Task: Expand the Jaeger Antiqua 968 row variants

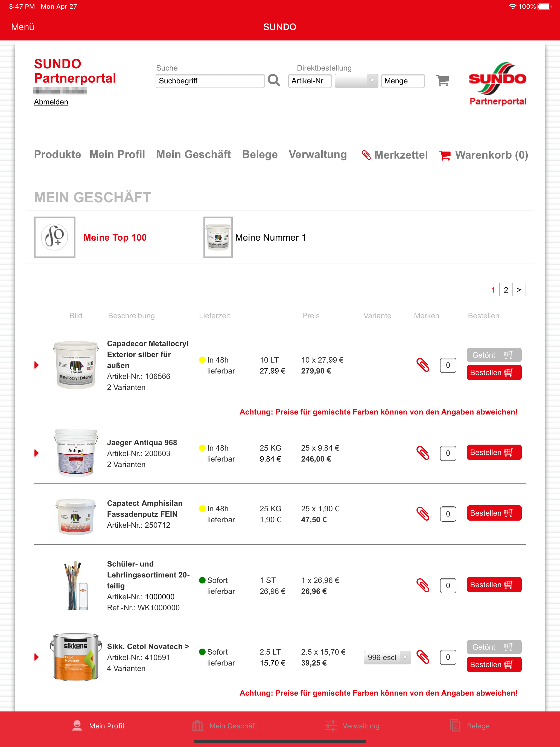Action: coord(36,453)
